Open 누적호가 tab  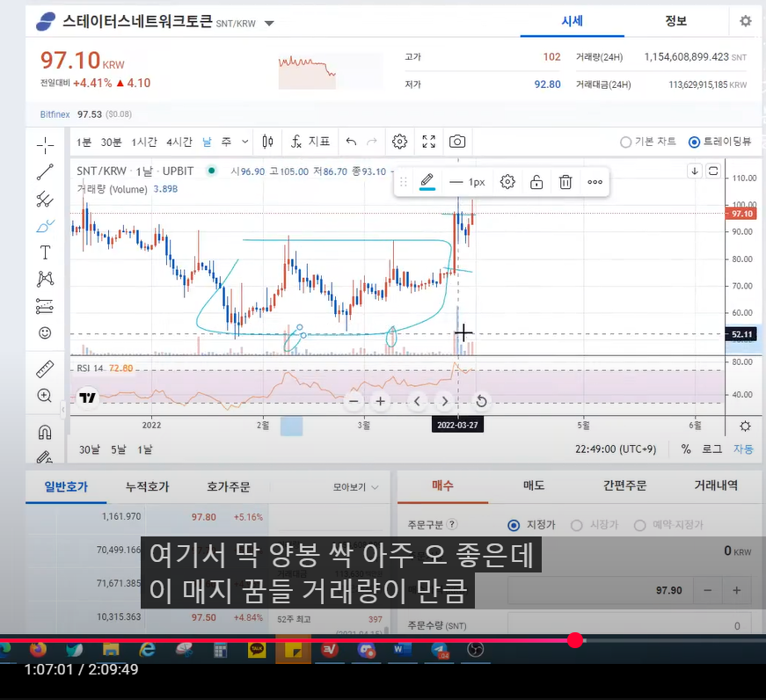tap(147, 486)
